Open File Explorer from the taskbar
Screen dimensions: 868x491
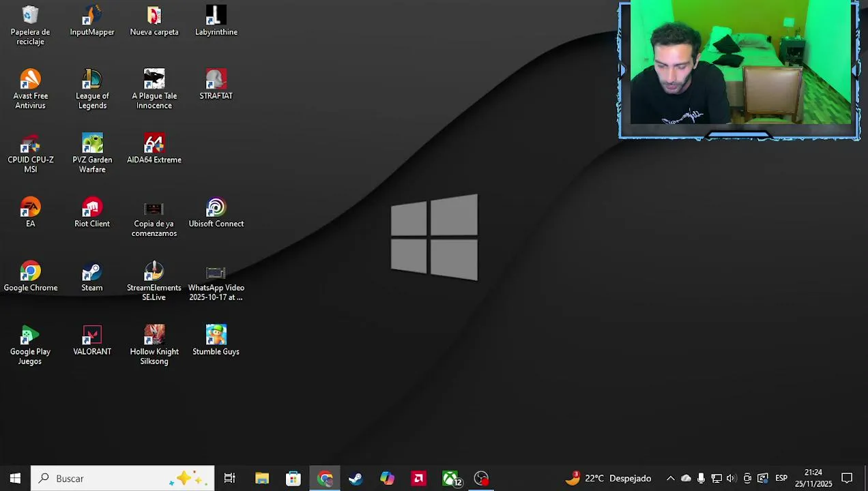click(x=262, y=478)
